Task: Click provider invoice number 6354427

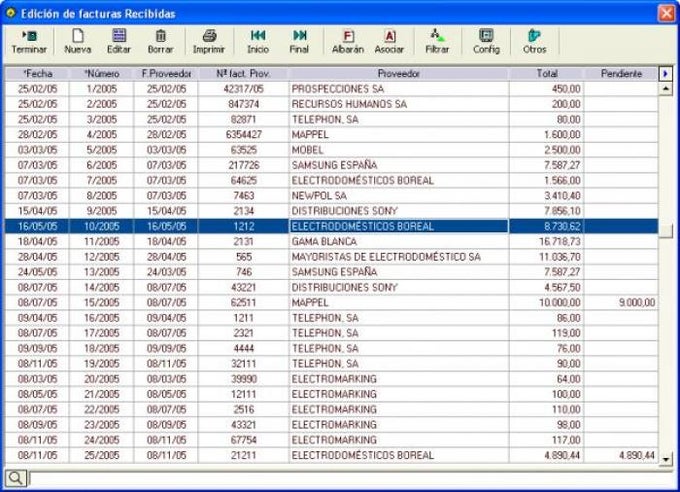Action: (243, 134)
